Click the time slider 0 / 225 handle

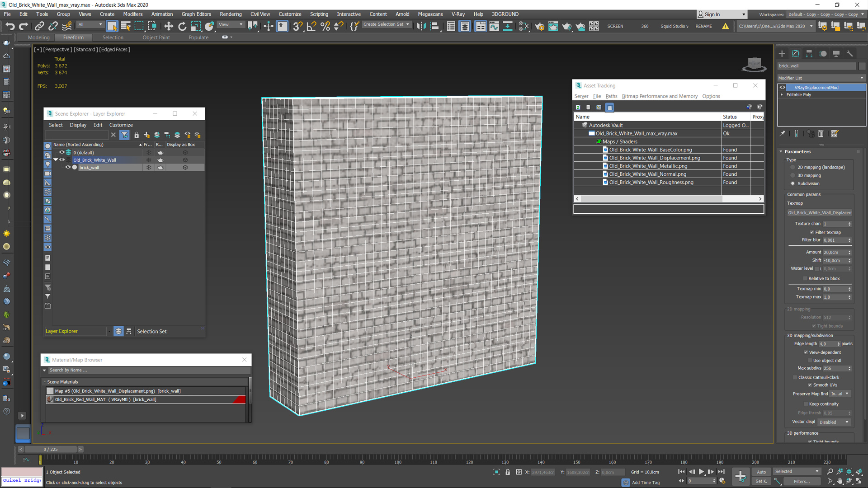pos(51,450)
